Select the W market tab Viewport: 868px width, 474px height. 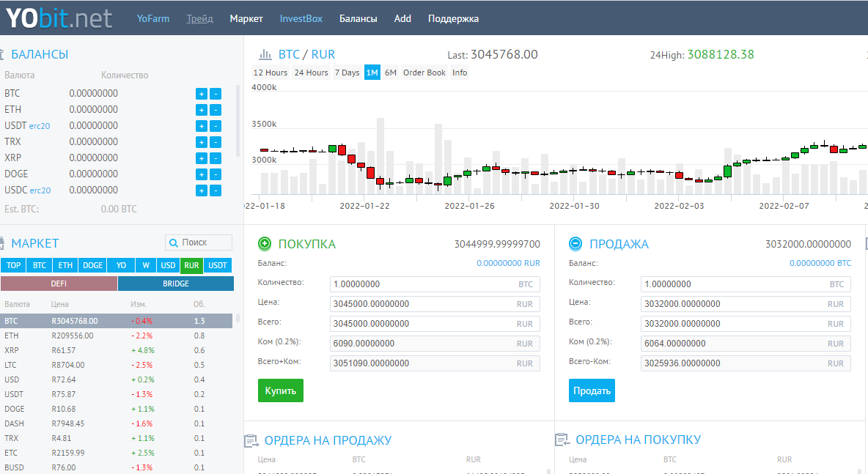coord(146,265)
